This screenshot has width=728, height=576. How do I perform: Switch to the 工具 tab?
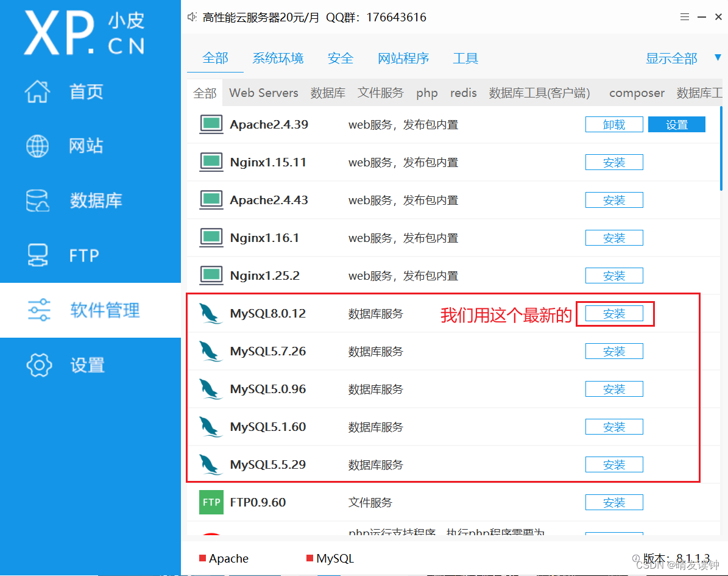(465, 59)
